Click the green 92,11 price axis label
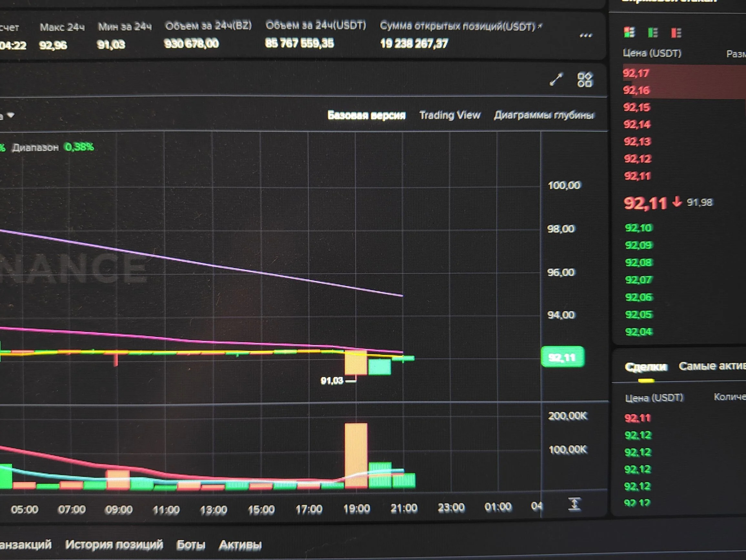746x560 pixels. (x=562, y=357)
